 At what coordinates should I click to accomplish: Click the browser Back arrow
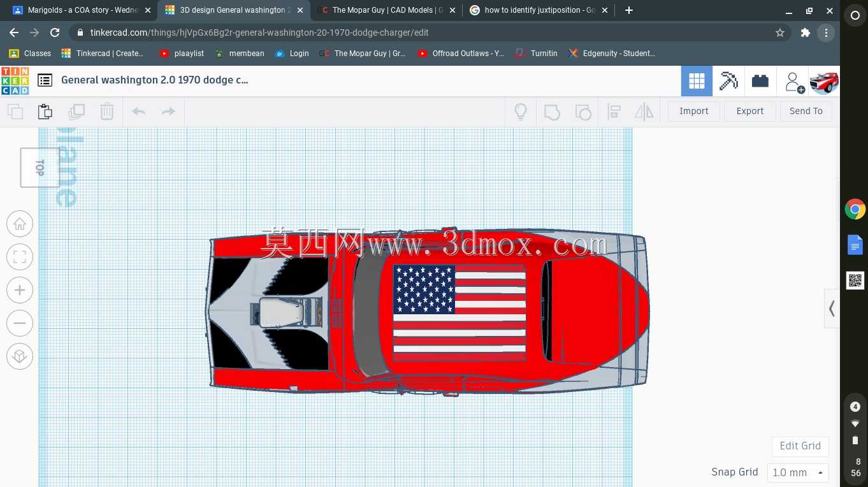(14, 33)
